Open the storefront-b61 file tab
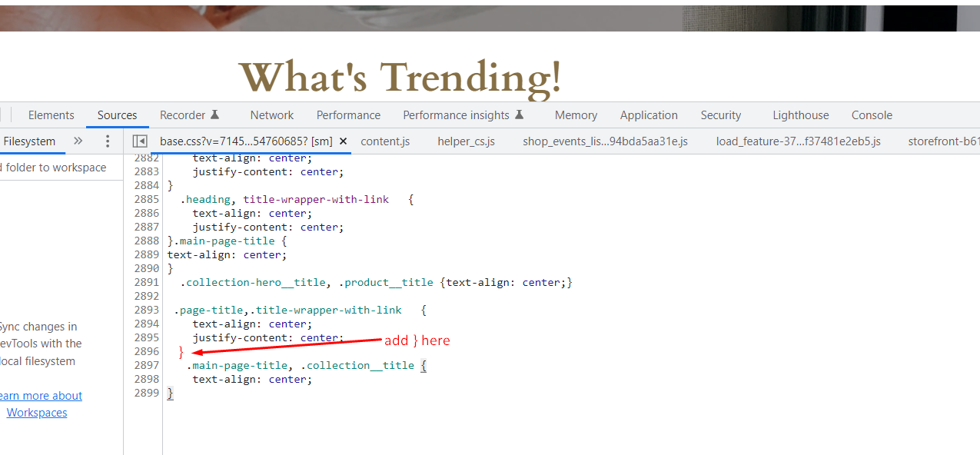This screenshot has height=455, width=980. pyautogui.click(x=943, y=141)
